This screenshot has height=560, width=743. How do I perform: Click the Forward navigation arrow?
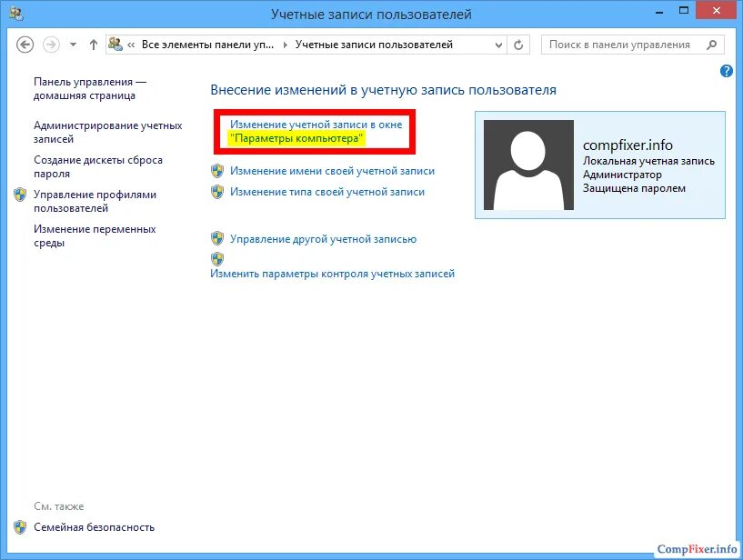[x=51, y=45]
